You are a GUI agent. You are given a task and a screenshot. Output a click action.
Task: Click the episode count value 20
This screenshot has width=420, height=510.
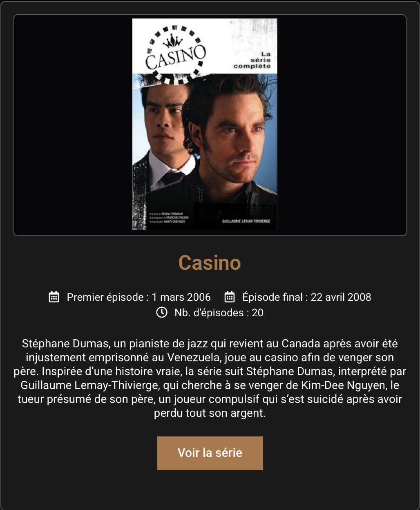coord(257,313)
